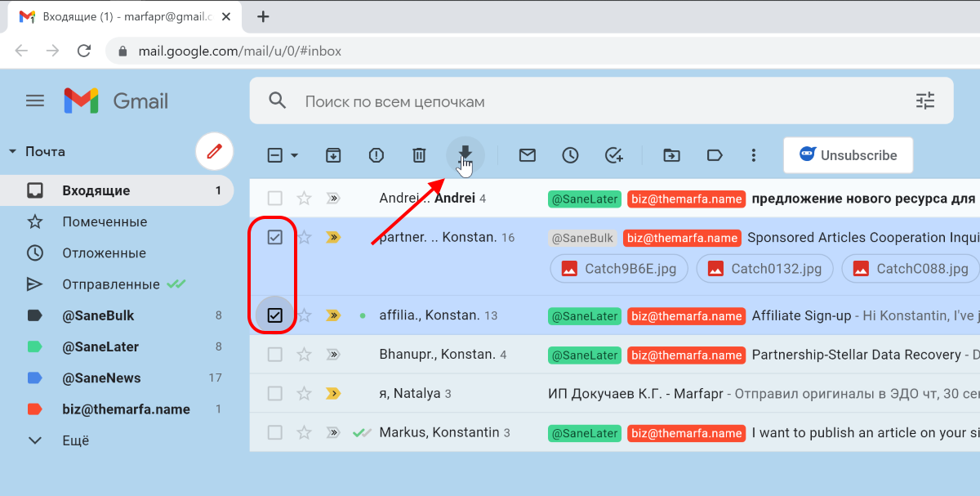The width and height of the screenshot is (980, 496).
Task: Delete selected messages with trash icon
Action: click(x=418, y=155)
